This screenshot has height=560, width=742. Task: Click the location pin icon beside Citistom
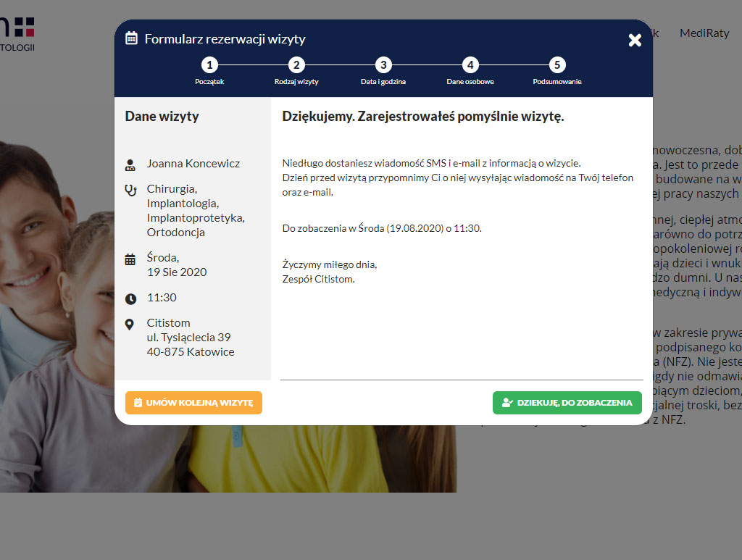click(129, 325)
